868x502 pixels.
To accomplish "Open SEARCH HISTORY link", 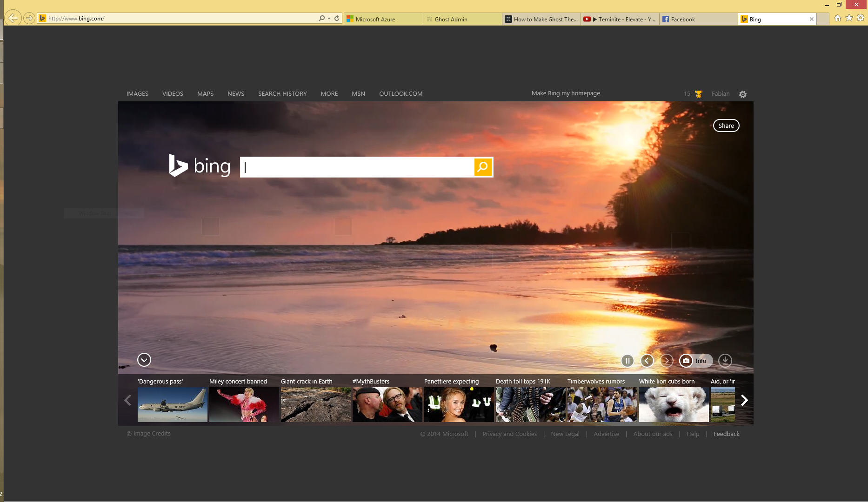I will tap(282, 93).
